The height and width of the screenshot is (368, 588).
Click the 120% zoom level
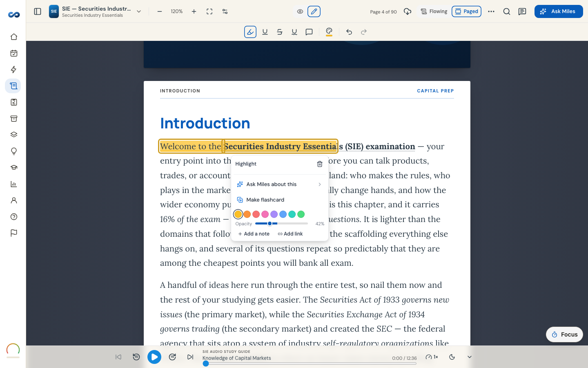[177, 11]
